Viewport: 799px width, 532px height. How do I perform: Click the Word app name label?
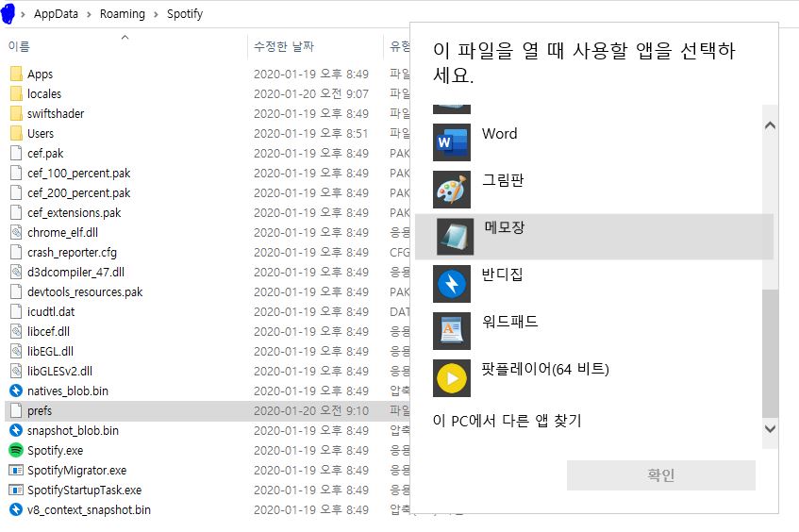pos(499,134)
